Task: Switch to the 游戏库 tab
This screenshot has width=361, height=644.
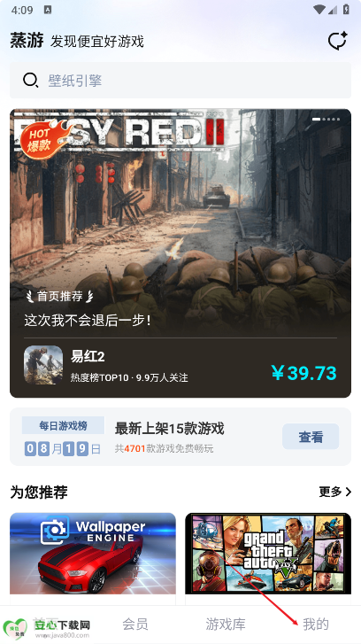Action: tap(226, 625)
